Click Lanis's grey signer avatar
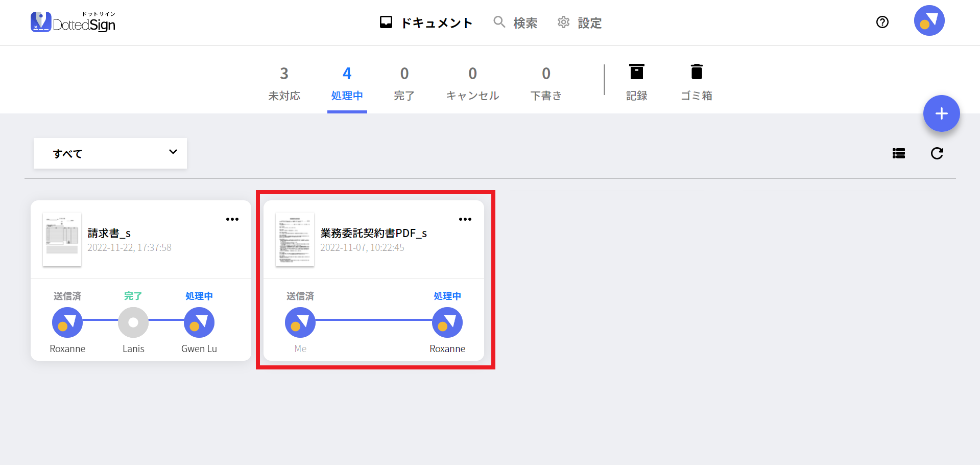 tap(133, 322)
